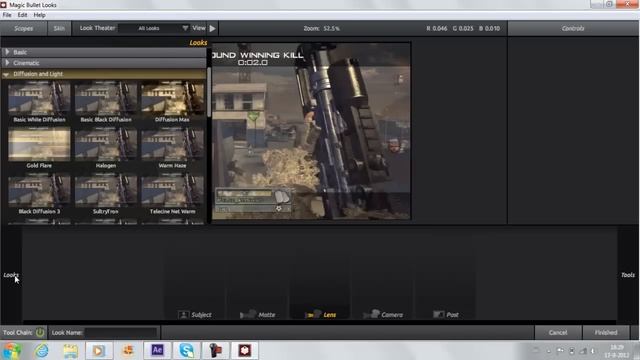The height and width of the screenshot is (360, 640).
Task: Play the Look Theater preview
Action: click(213, 29)
